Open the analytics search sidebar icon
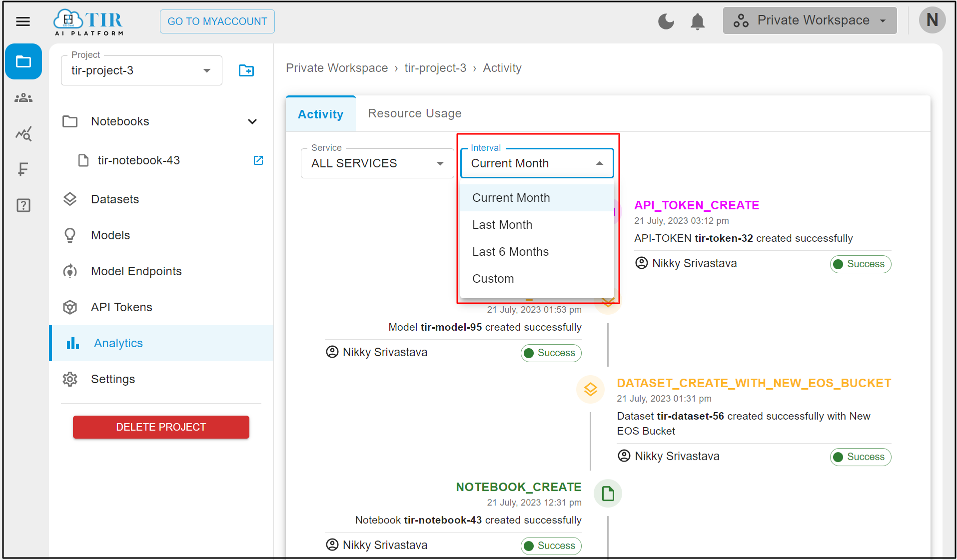957x560 pixels. pos(23,133)
